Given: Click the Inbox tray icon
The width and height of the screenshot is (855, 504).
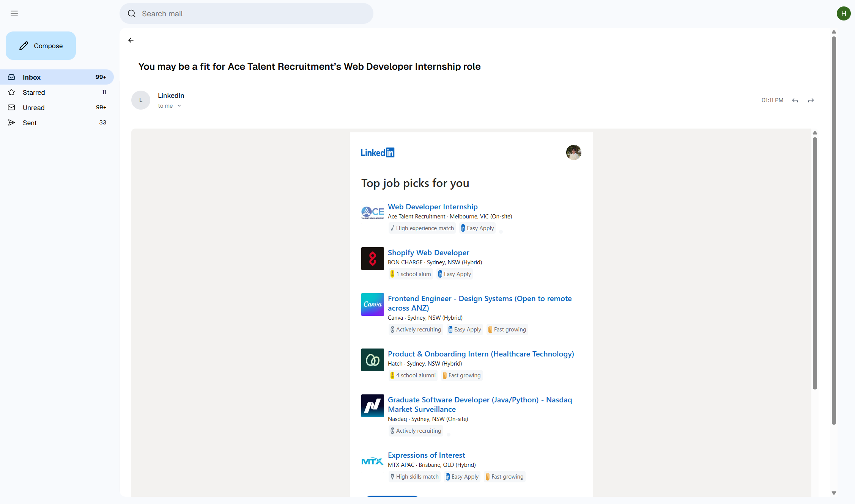Looking at the screenshot, I should click(x=12, y=77).
